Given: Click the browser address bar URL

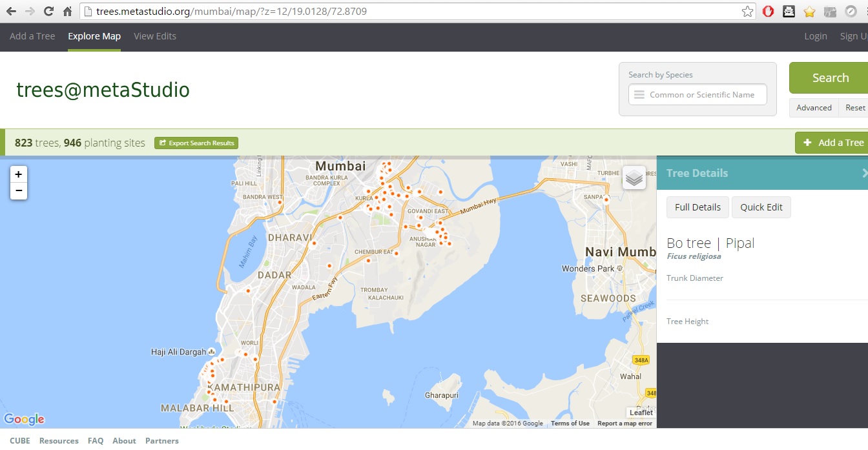Looking at the screenshot, I should point(232,12).
